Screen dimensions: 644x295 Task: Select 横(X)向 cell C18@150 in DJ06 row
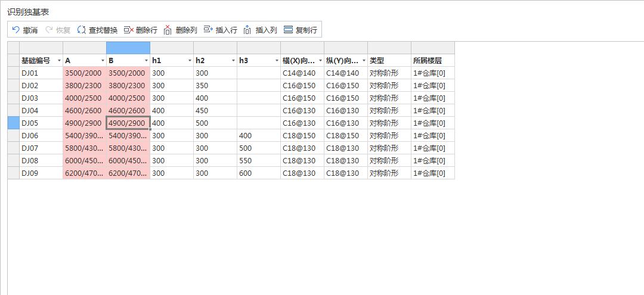tap(302, 136)
